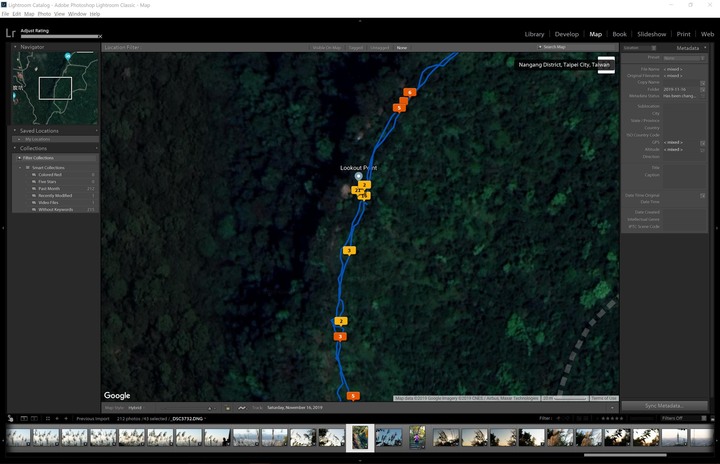720x464 pixels.
Task: Collapse the Collections panel
Action: tap(15, 148)
